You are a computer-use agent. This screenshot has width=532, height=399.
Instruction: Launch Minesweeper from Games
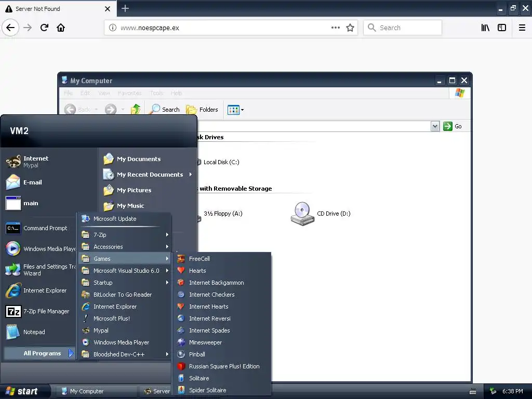coord(221,342)
